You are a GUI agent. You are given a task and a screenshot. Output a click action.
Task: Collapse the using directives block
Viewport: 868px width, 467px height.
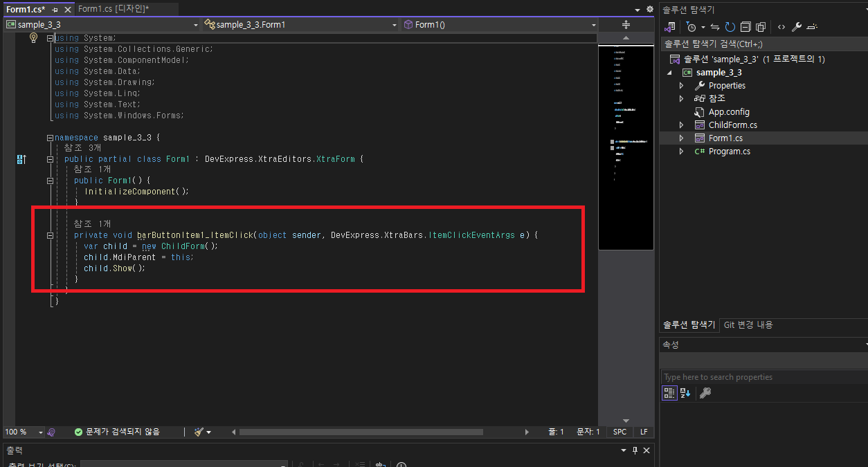point(50,38)
